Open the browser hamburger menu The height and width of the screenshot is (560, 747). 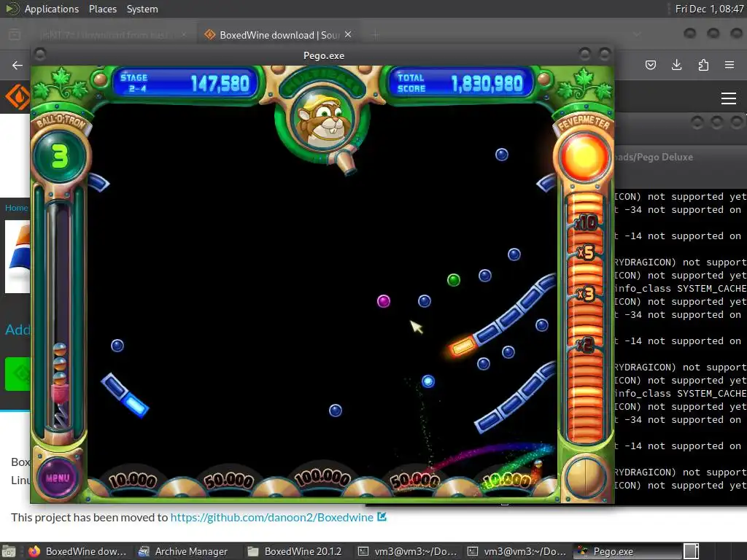[x=729, y=65]
